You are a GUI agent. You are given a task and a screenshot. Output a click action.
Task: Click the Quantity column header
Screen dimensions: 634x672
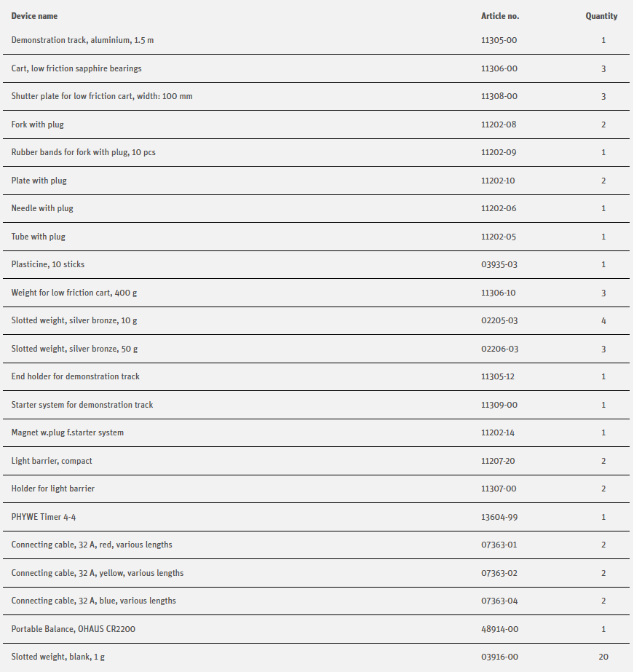pos(601,16)
